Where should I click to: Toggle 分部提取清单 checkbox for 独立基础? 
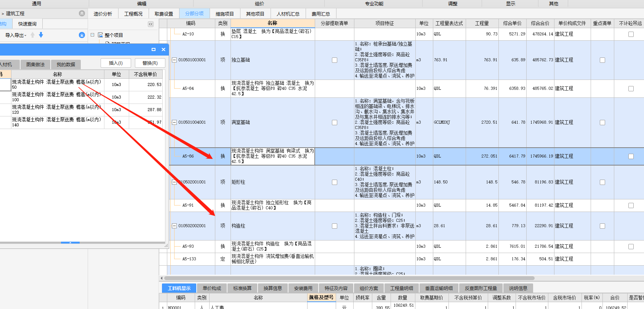[335, 60]
